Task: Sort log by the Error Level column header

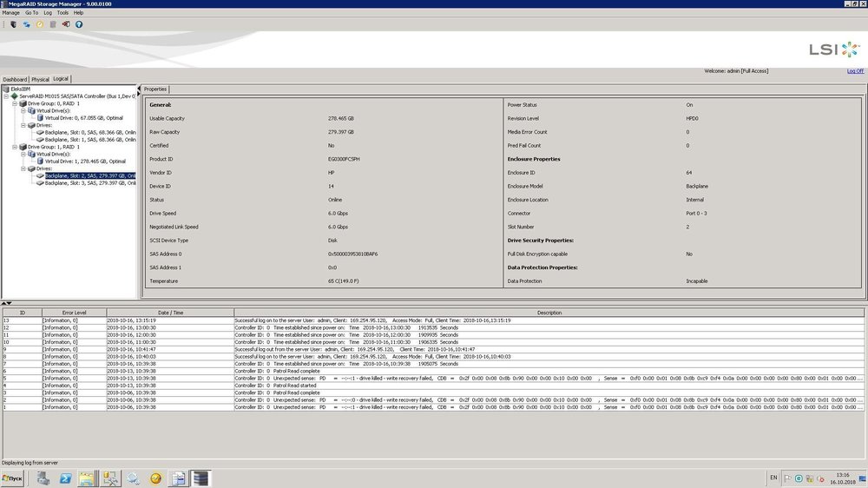Action: click(x=74, y=313)
